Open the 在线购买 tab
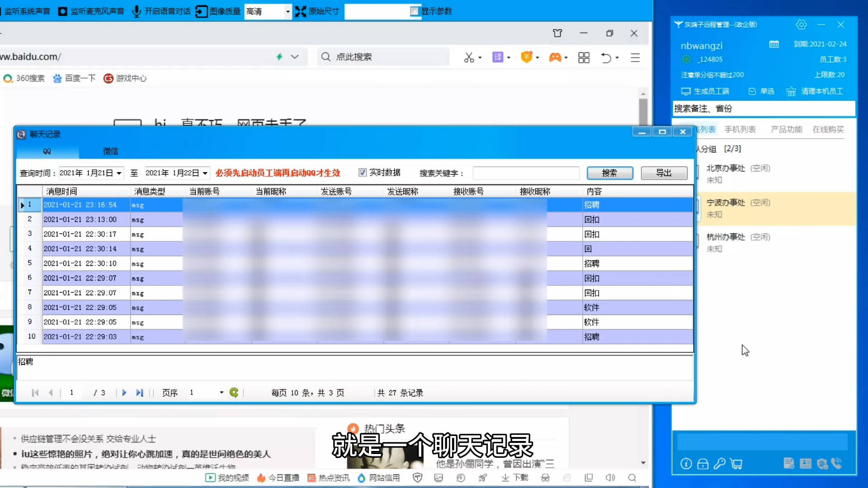Screen dimensions: 868x488 [x=828, y=130]
